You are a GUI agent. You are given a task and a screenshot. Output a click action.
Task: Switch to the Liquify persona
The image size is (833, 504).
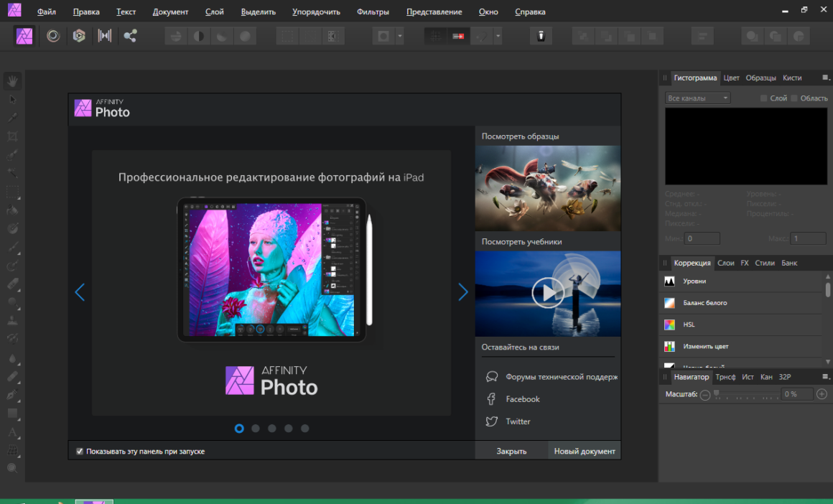[x=52, y=35]
